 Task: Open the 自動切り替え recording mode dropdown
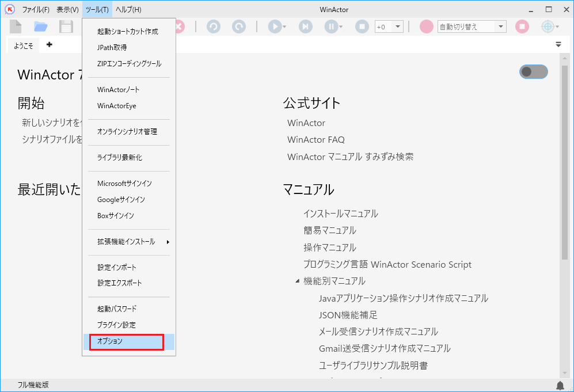click(x=472, y=26)
